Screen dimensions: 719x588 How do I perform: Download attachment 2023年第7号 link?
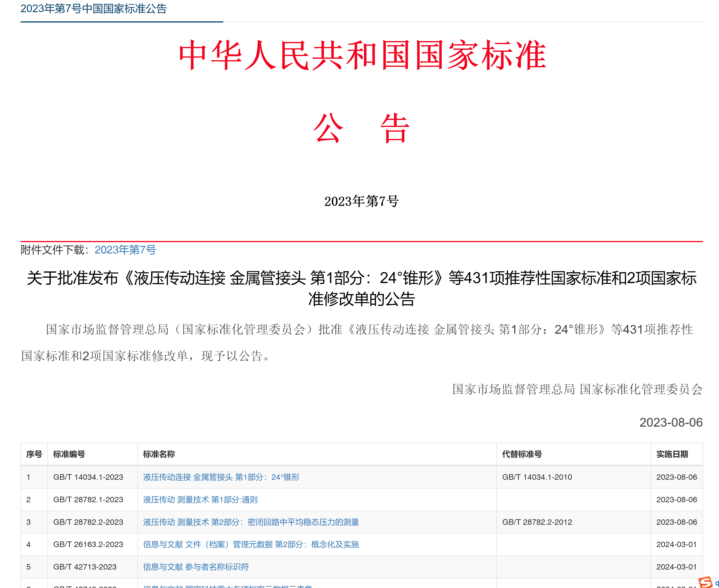coord(125,250)
